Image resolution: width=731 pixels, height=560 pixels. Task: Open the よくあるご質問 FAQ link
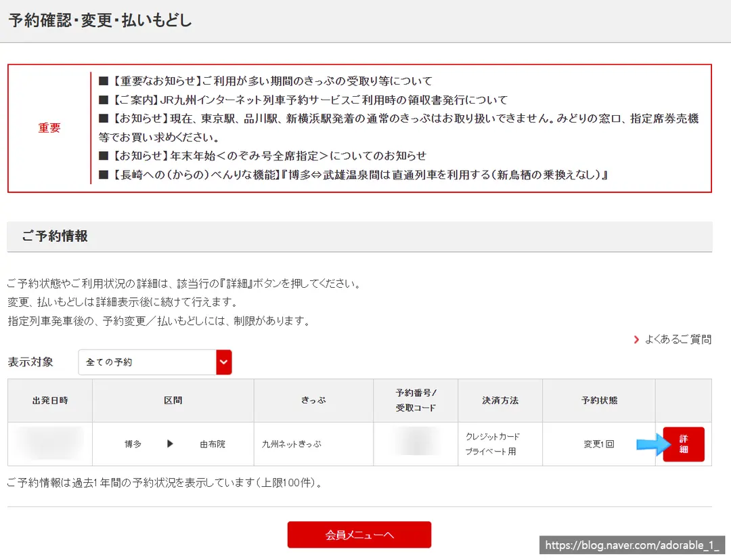pos(678,339)
